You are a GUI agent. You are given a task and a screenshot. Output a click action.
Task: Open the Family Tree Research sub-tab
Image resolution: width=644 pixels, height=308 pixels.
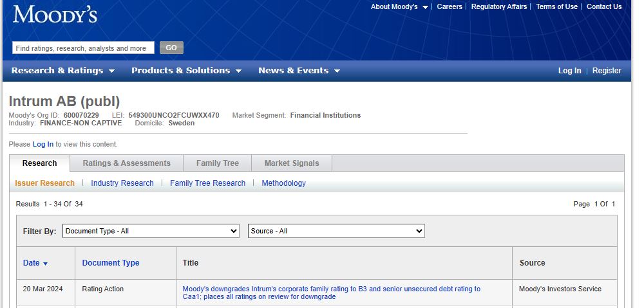coord(207,183)
